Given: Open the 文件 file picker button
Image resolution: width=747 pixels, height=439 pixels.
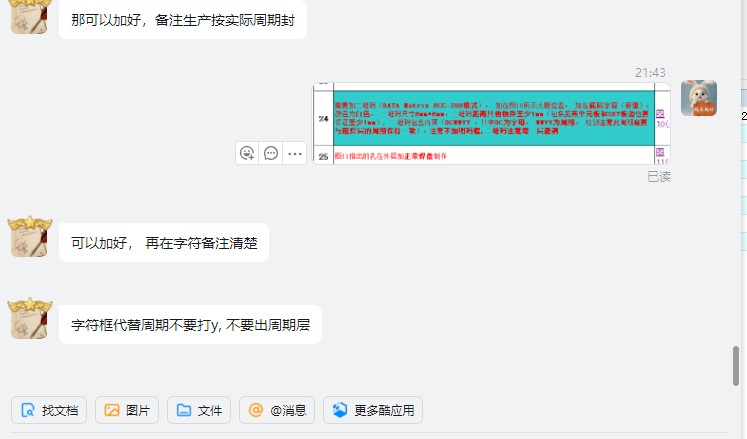Looking at the screenshot, I should pos(199,410).
